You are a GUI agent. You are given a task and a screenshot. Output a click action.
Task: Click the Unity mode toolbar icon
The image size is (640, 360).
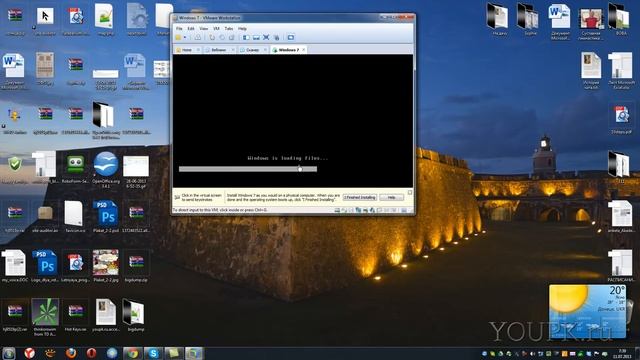276,38
